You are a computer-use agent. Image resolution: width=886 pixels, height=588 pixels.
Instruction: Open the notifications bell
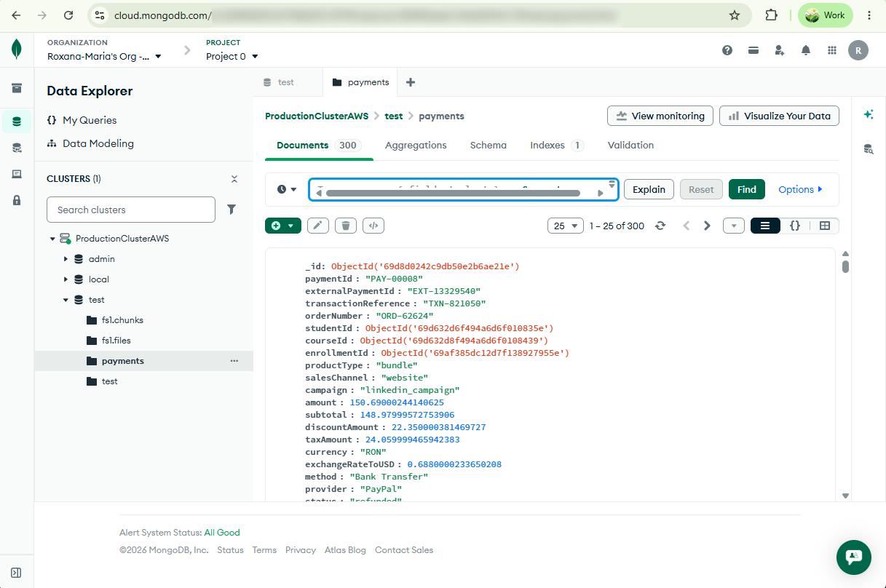[x=806, y=50]
